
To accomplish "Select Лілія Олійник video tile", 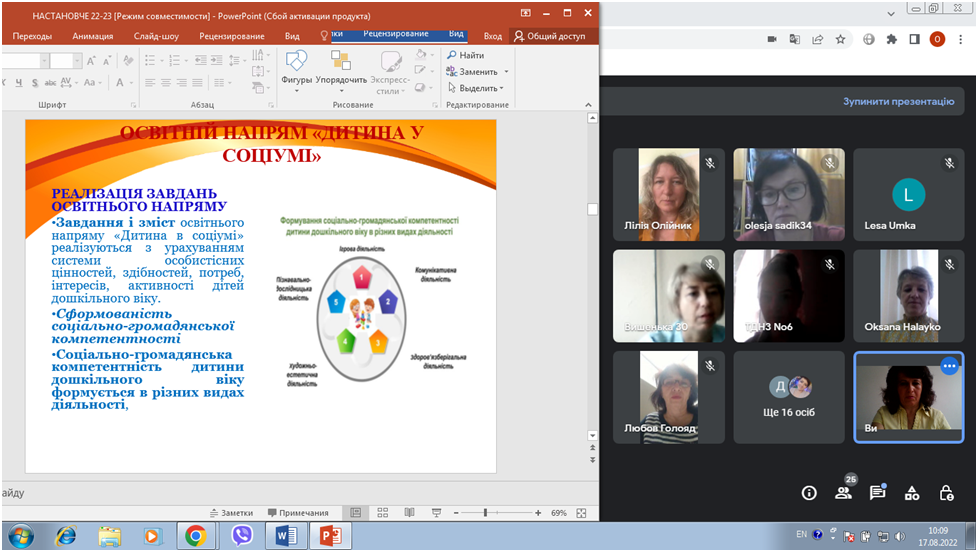I will (669, 195).
